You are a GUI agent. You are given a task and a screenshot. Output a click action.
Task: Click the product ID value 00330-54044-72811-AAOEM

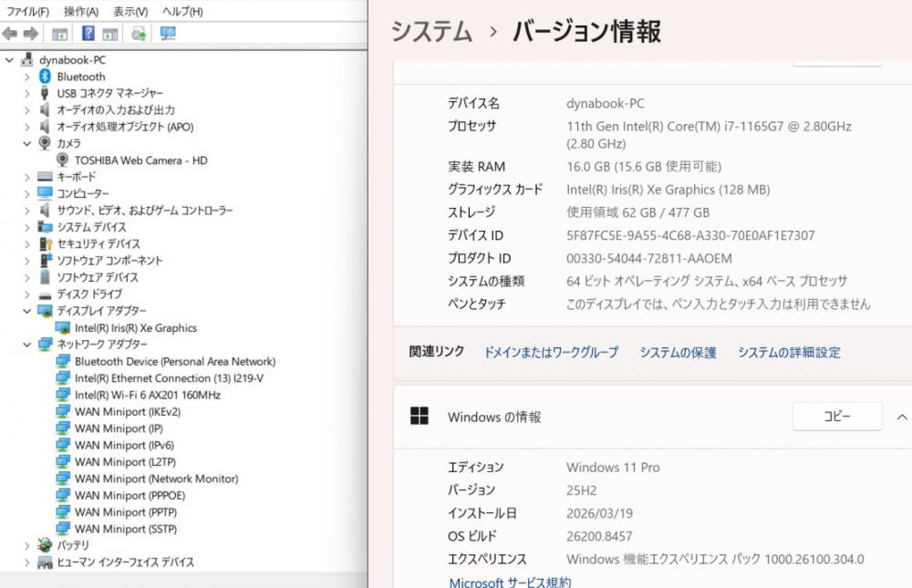point(649,259)
